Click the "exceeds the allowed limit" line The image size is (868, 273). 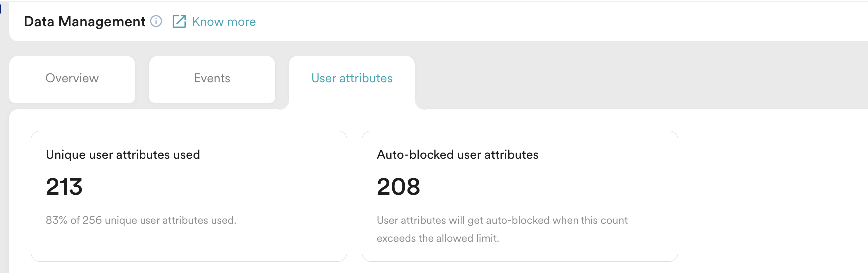point(437,238)
